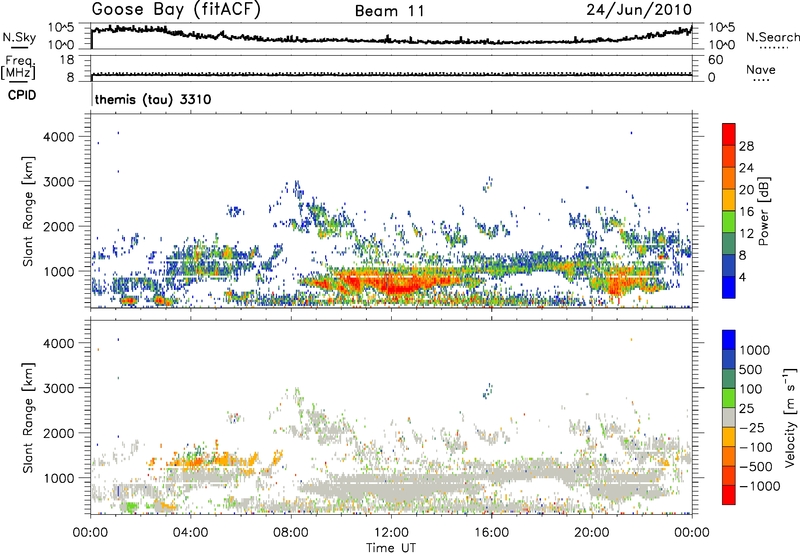Click the power panel 'Slant Range [km]' label

pyautogui.click(x=28, y=211)
